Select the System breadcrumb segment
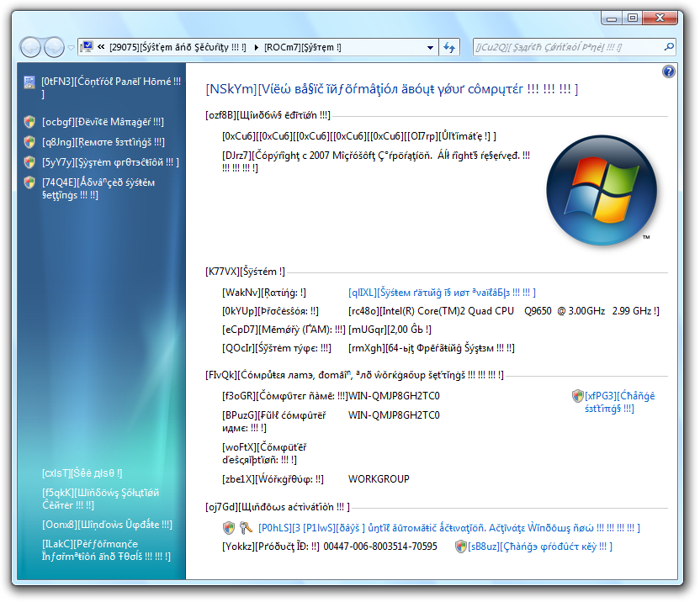 tap(303, 47)
